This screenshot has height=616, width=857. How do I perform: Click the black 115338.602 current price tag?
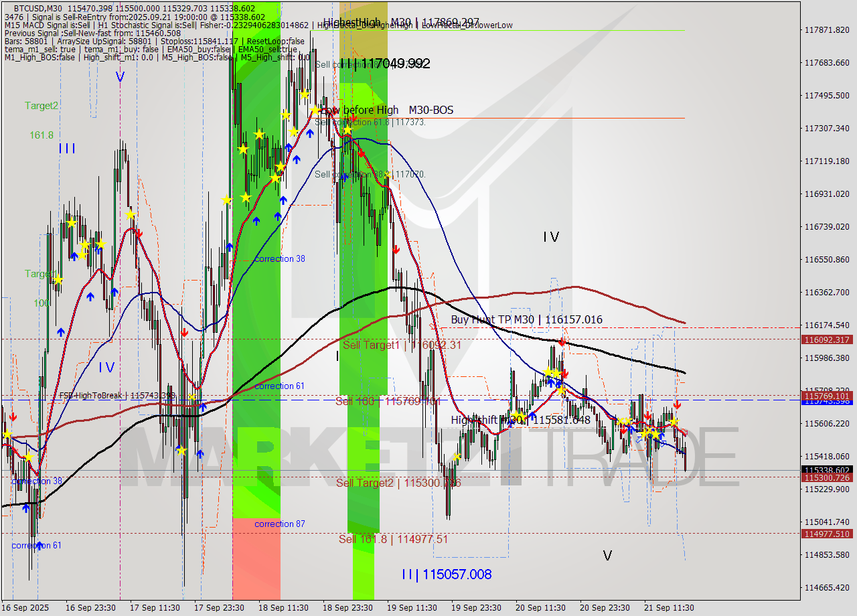pos(827,469)
